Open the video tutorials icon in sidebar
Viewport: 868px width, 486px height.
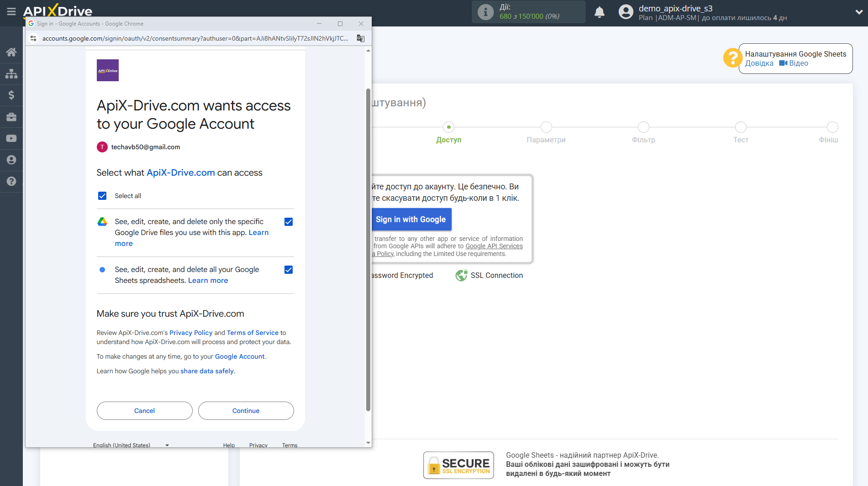pos(11,138)
